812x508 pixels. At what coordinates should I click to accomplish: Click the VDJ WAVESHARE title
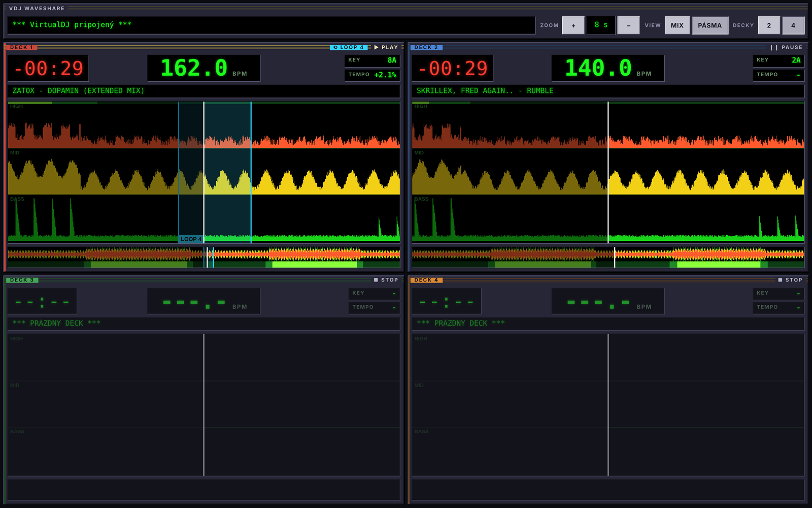click(37, 9)
